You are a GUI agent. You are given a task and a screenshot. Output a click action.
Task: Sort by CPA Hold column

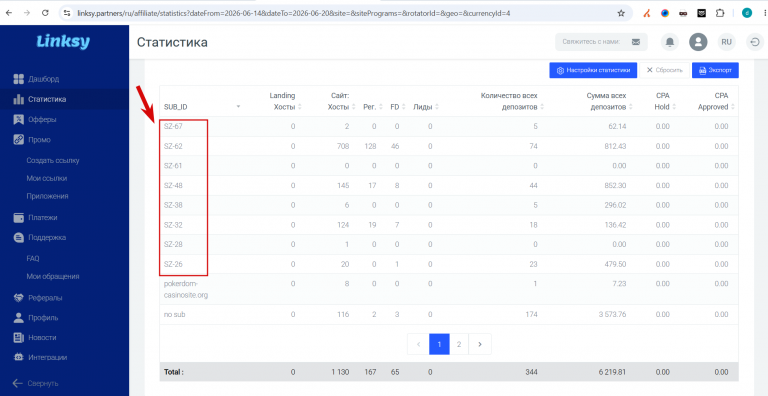(x=674, y=107)
